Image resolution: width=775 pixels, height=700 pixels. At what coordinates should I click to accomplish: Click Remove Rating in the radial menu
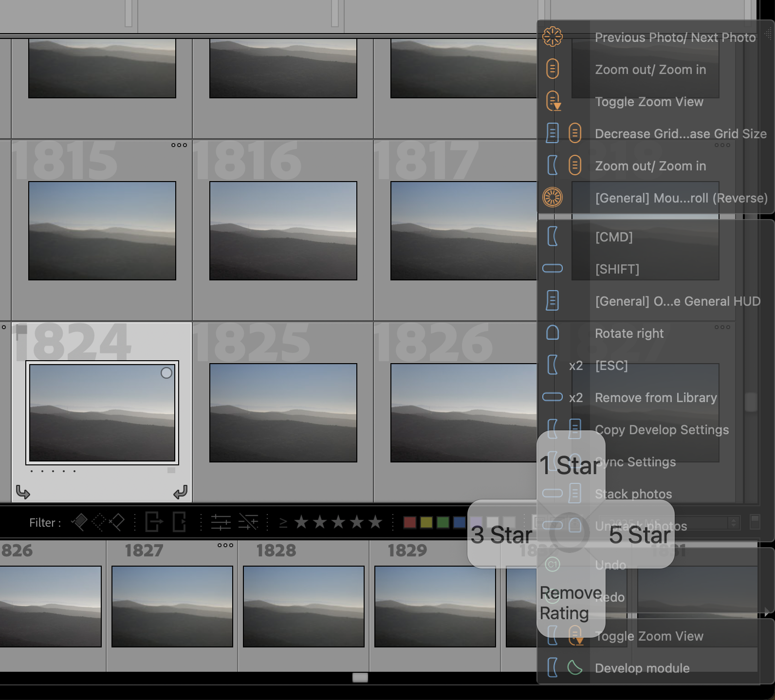pos(571,603)
